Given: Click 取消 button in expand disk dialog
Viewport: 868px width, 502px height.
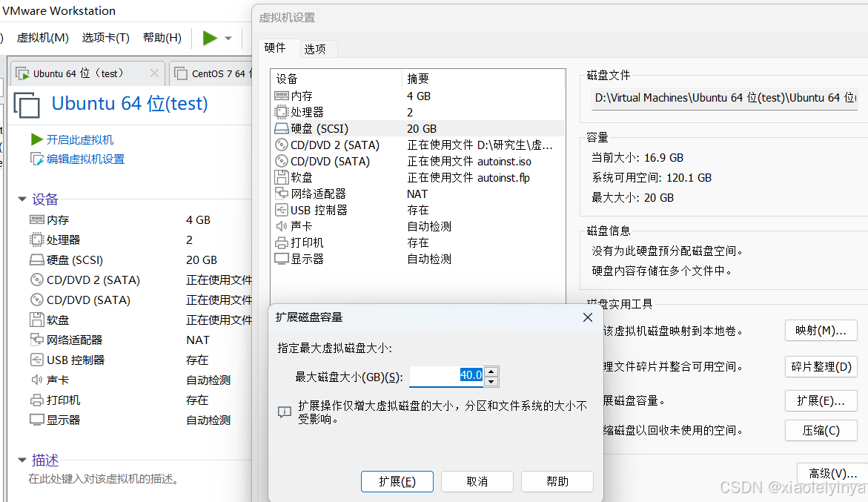Looking at the screenshot, I should pos(477,481).
